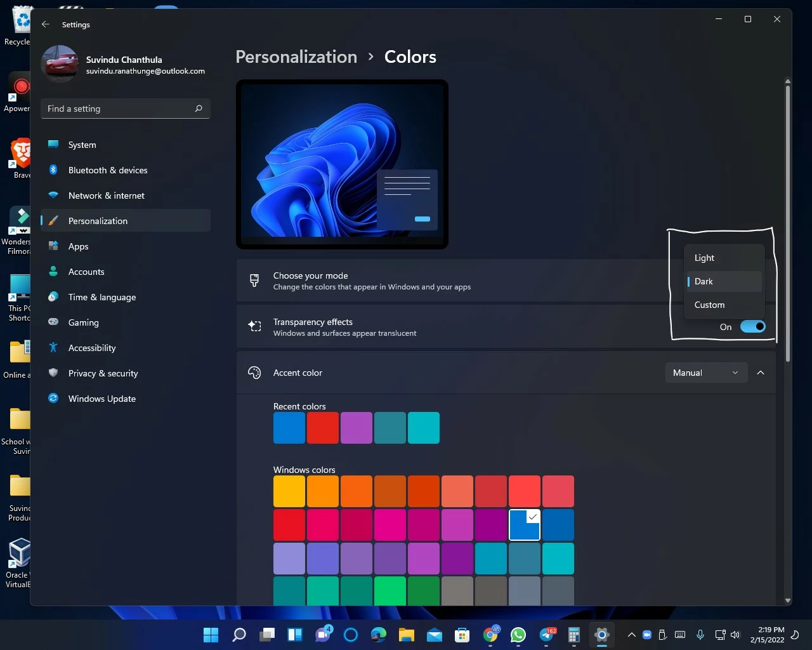
Task: Open File Explorer from the taskbar
Action: 407,635
